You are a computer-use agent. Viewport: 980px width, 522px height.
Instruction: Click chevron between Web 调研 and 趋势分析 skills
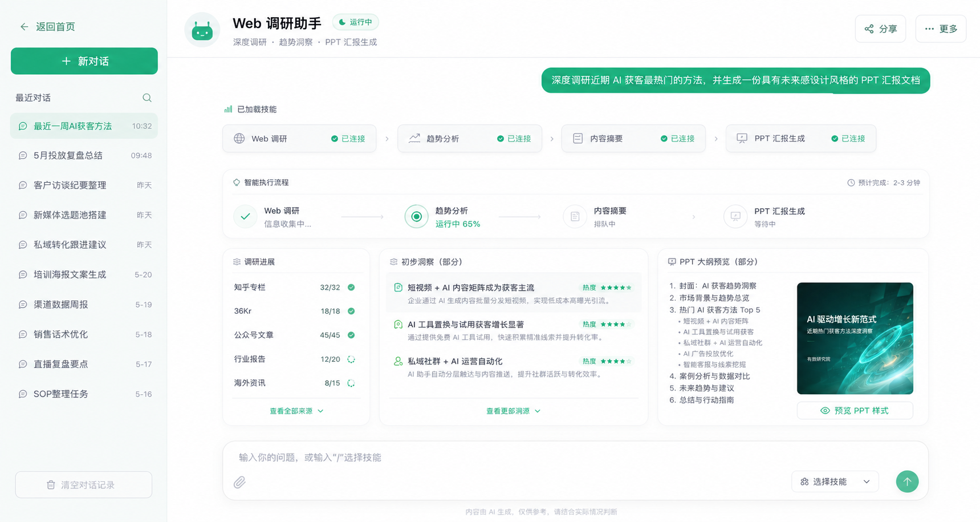[387, 139]
